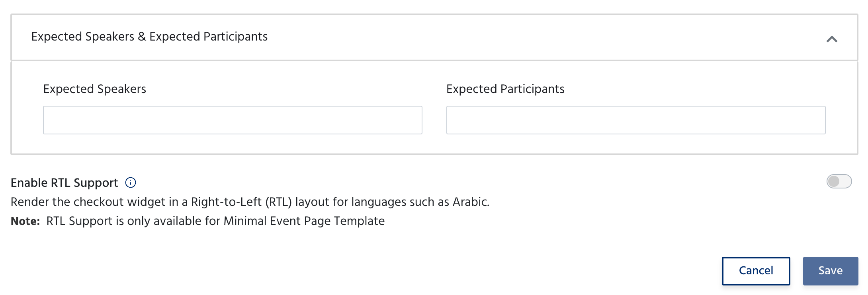The width and height of the screenshot is (868, 295).
Task: Collapse the Expected Speakers & Participants section chevron
Action: [x=832, y=39]
